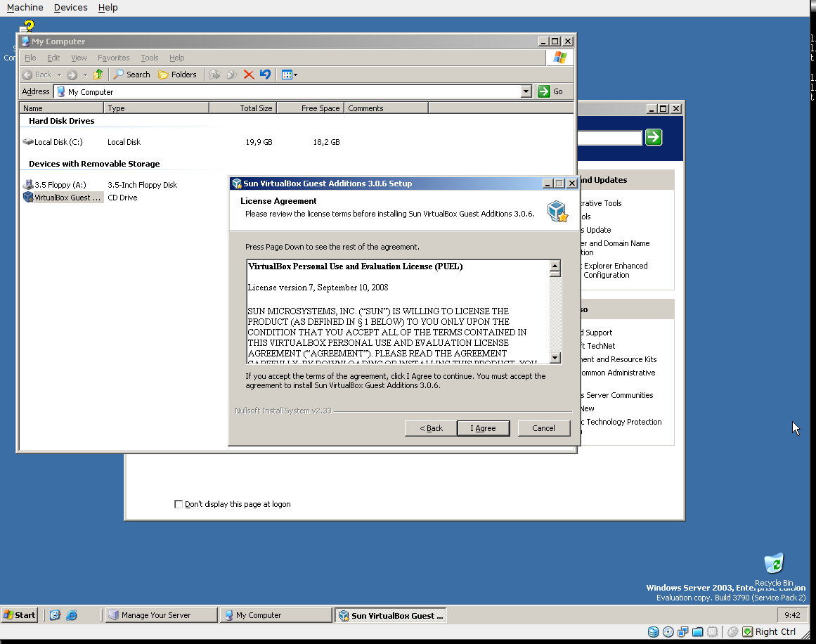Open the Explorer Enhanced Configuration link
Viewport: 816px width, 644px height.
click(614, 270)
